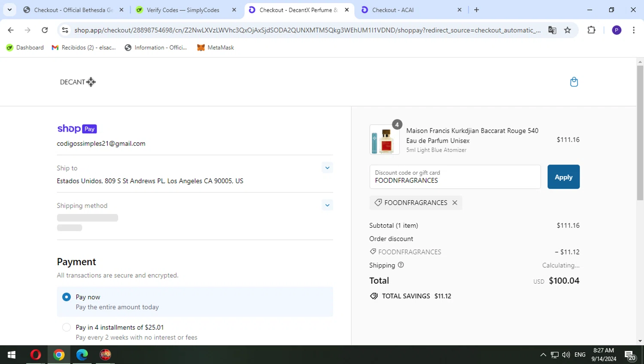The image size is (644, 364).
Task: Click the Baccarat Rouge 540 product thumbnail
Action: [x=385, y=140]
